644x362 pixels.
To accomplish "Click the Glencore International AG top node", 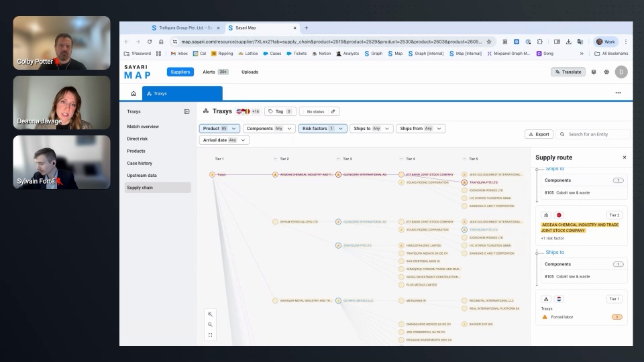I will click(x=338, y=174).
